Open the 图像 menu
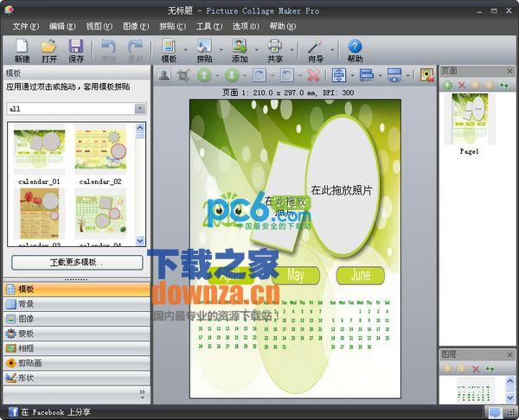The width and height of the screenshot is (519, 420). tap(136, 26)
